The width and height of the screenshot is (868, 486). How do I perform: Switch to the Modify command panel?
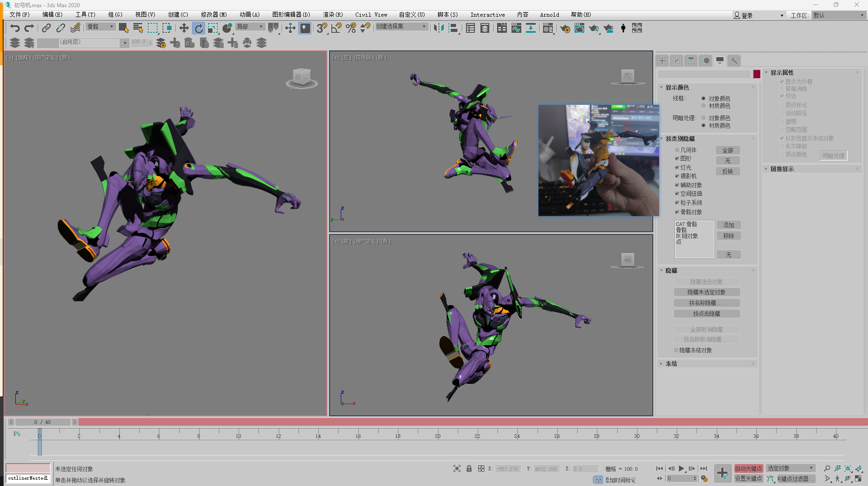tap(677, 61)
